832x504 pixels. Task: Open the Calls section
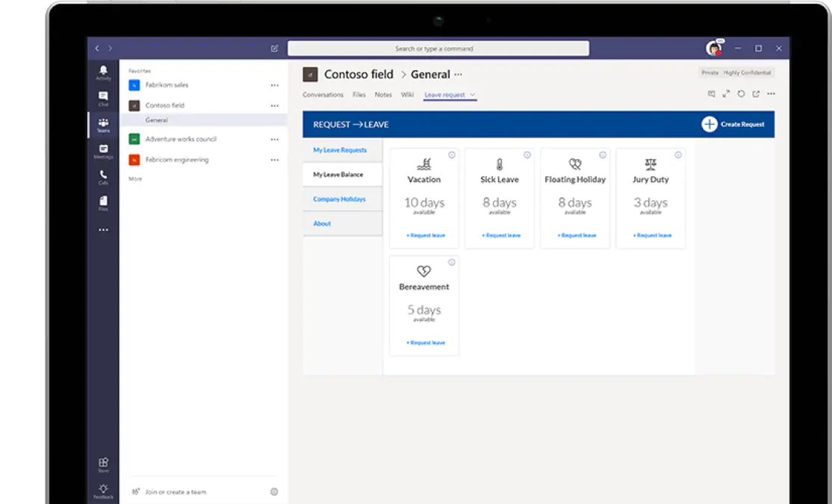(x=103, y=177)
